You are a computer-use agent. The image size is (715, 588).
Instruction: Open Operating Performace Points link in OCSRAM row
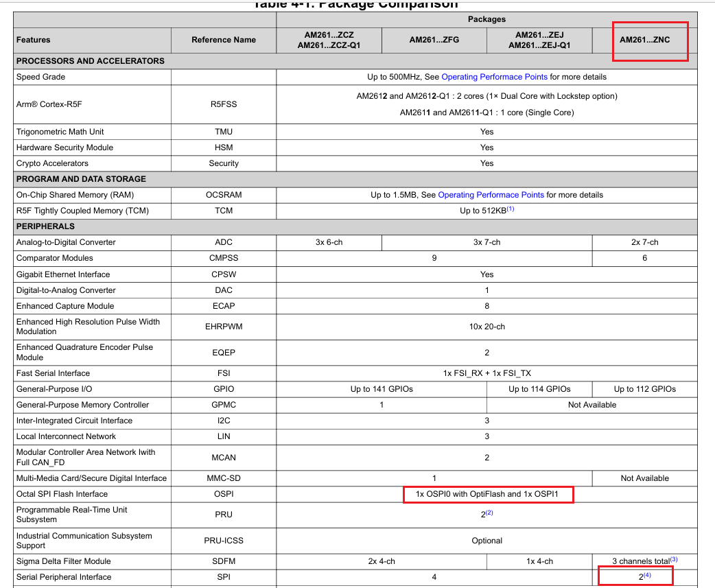pos(491,195)
